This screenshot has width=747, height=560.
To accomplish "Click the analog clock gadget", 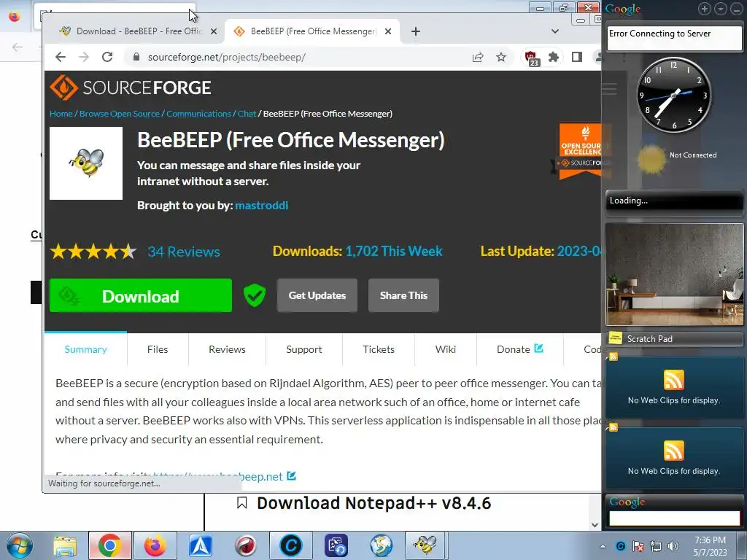I will (674, 96).
